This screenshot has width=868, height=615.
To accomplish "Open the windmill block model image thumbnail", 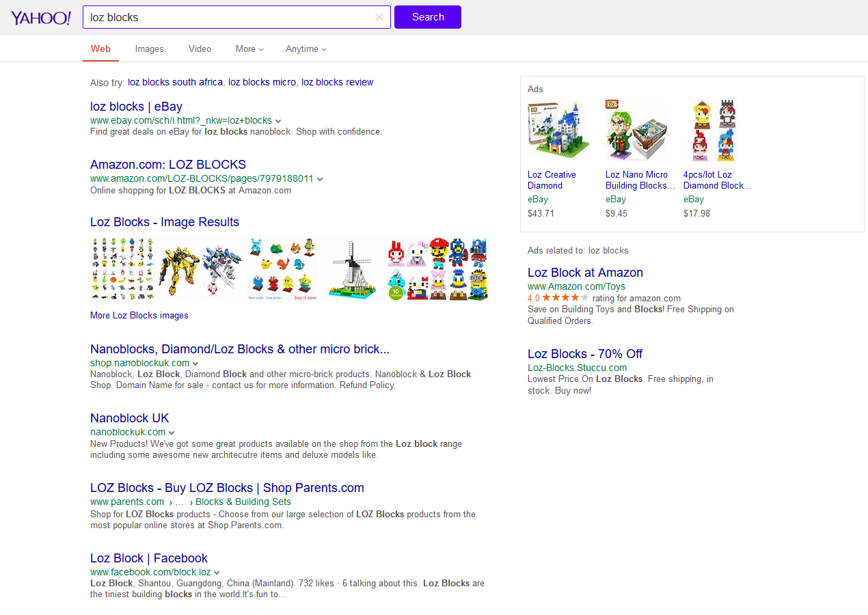I will pyautogui.click(x=351, y=269).
